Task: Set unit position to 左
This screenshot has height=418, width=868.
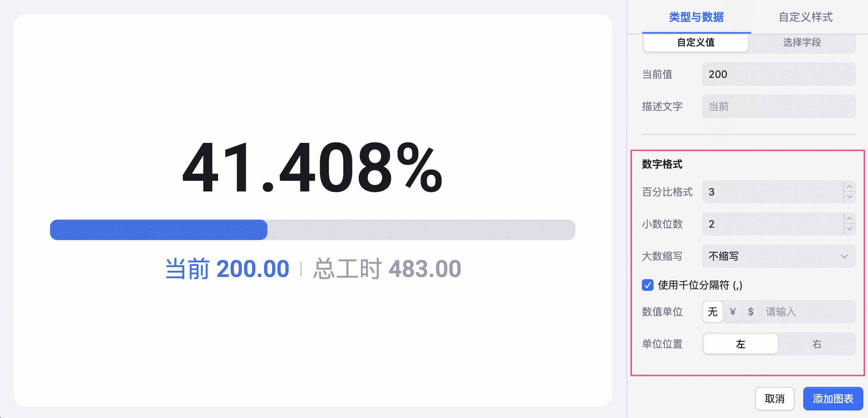Action: tap(741, 344)
